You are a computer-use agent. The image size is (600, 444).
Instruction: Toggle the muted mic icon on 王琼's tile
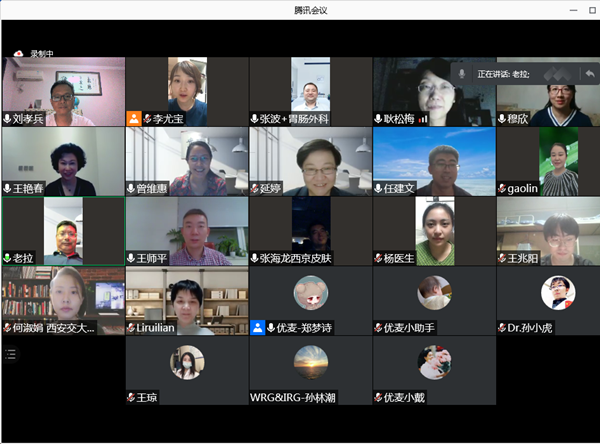pos(132,397)
